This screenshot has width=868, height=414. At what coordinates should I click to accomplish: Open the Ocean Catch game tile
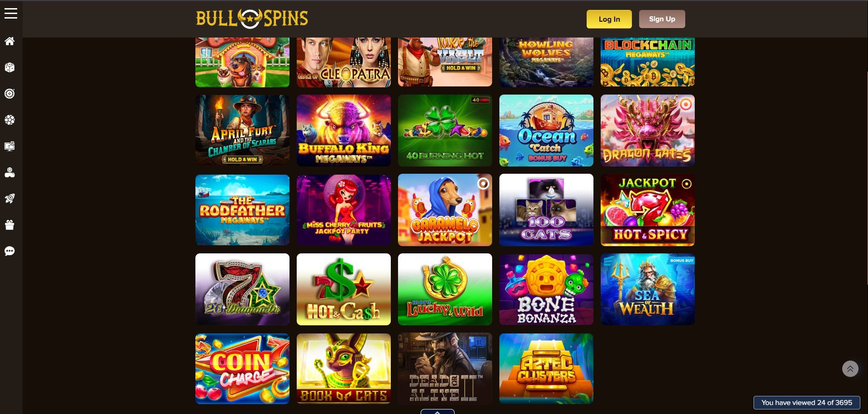[x=546, y=130]
